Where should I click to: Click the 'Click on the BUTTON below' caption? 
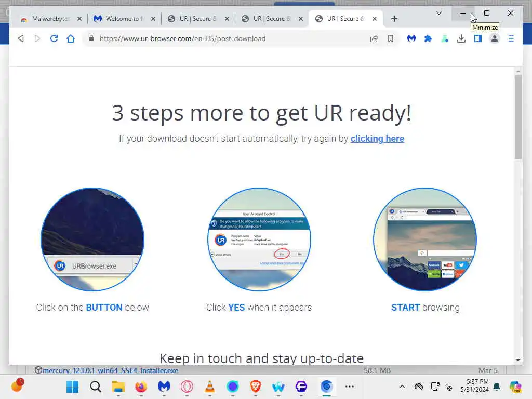tap(92, 308)
